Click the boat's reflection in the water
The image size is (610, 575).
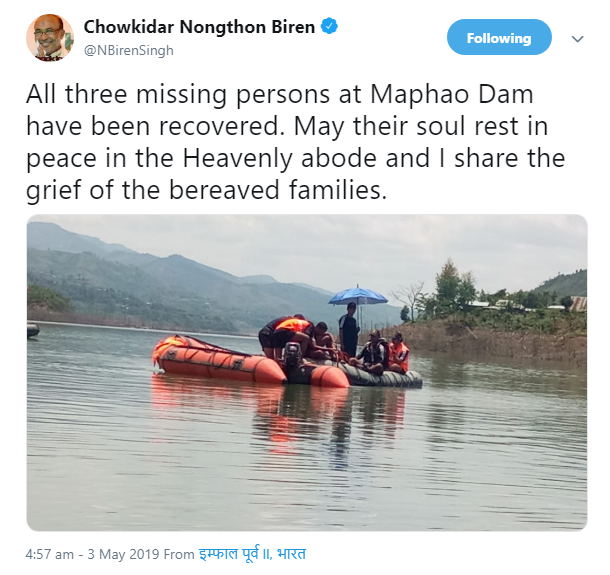point(280,413)
